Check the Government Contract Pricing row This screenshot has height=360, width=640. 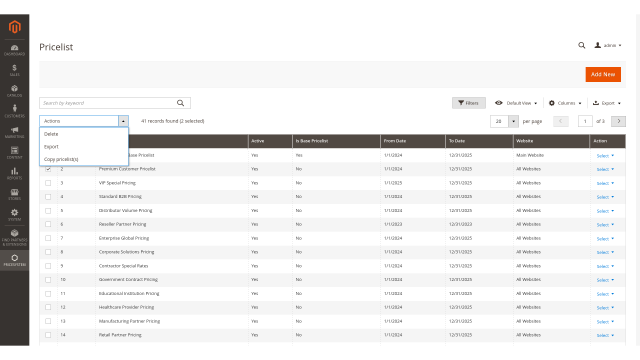pos(48,280)
